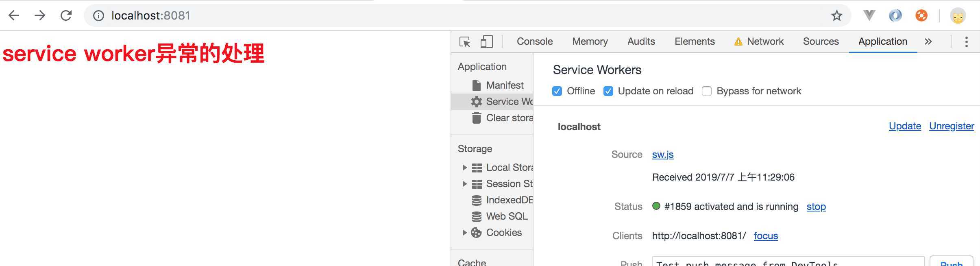Reload the localhost page

coord(66,15)
